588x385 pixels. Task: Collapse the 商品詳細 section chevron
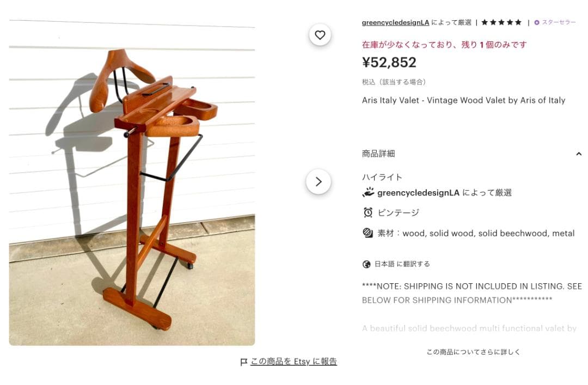[579, 154]
